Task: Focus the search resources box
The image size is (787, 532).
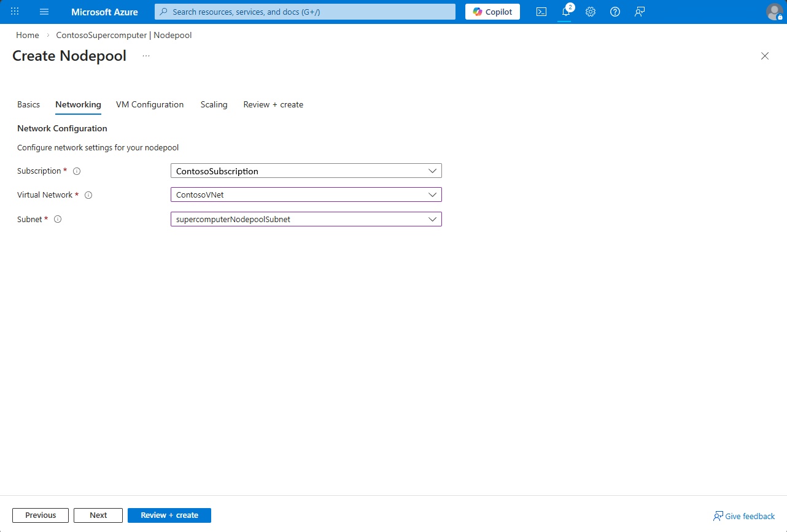Action: 305,12
